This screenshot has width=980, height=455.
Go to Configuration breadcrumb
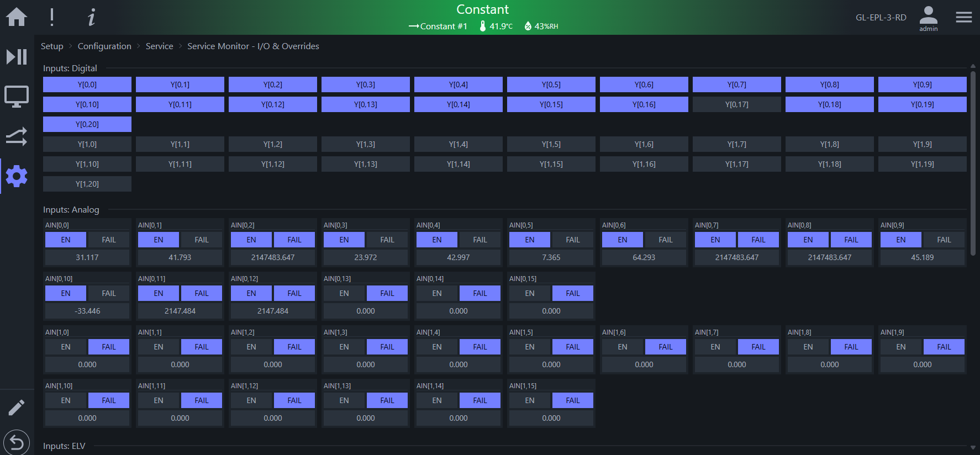click(104, 46)
